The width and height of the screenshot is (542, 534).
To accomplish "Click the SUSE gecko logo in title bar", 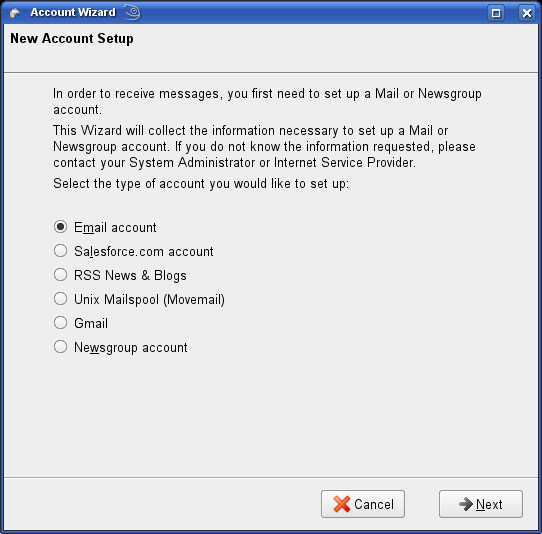I will click(x=132, y=12).
